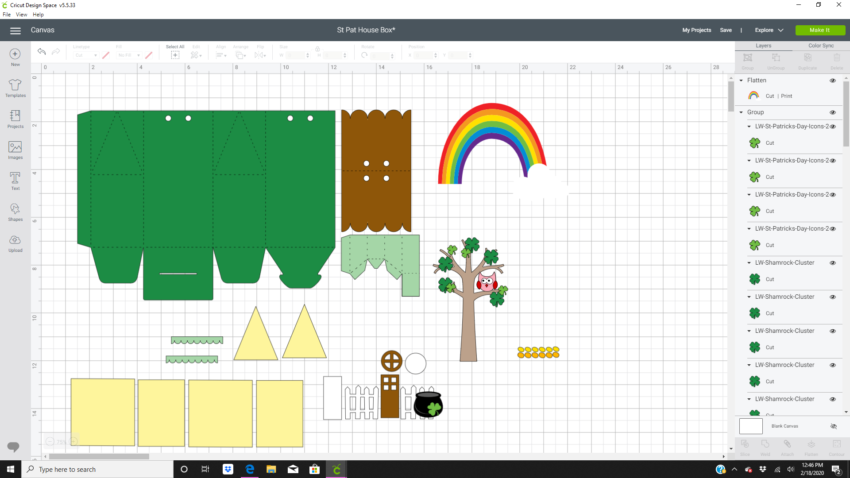Toggle visibility of the Group layer

[832, 112]
